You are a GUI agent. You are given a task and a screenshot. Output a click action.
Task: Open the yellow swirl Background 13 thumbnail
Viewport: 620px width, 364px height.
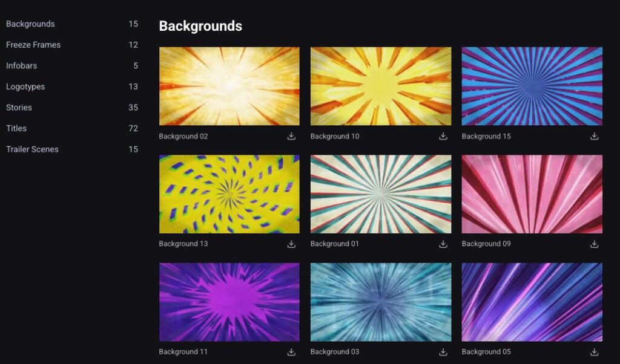(x=229, y=194)
